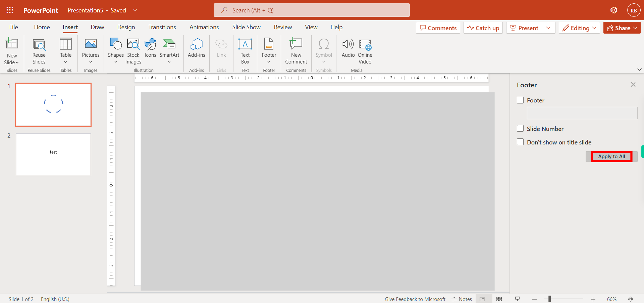
Task: Switch to the Design tab
Action: coord(126,27)
